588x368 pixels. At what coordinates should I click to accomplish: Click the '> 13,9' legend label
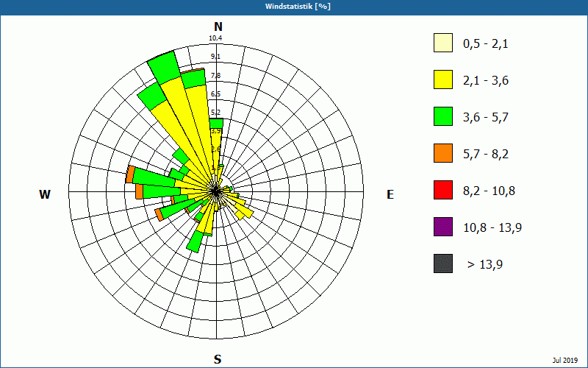485,265
